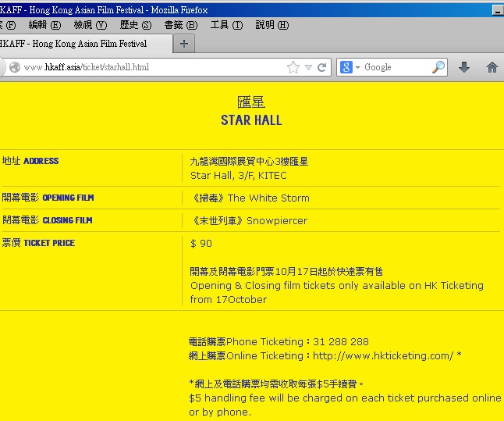Open the 工具 (Tools) menu
Viewport: 504px width, 421px height.
coord(226,25)
